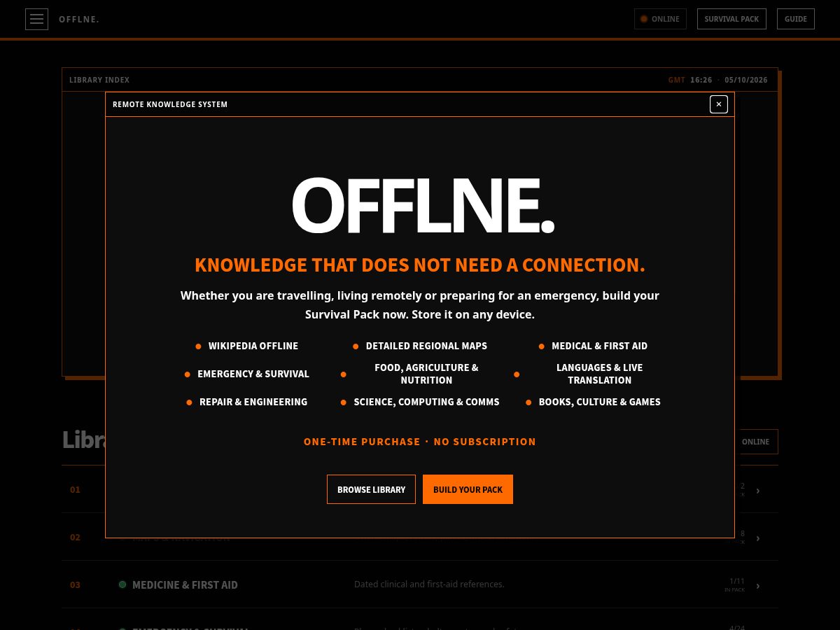
Task: Select Repair & Engineering feature item
Action: (246, 402)
